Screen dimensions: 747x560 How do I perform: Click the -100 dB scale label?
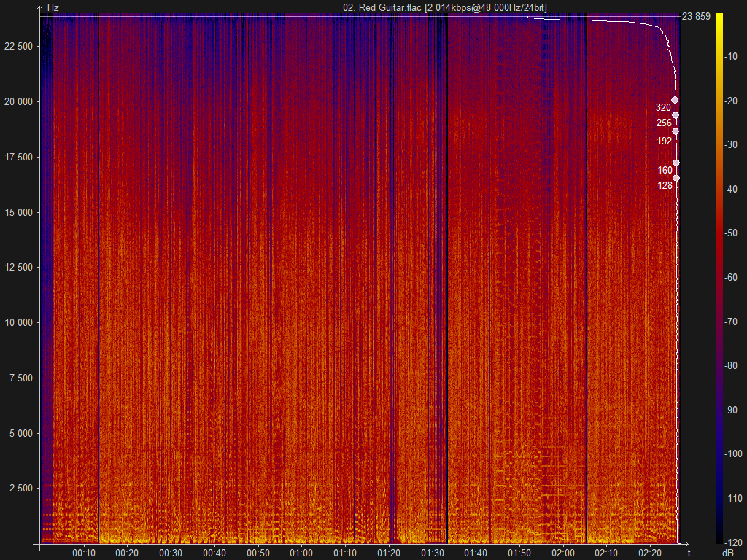[733, 454]
